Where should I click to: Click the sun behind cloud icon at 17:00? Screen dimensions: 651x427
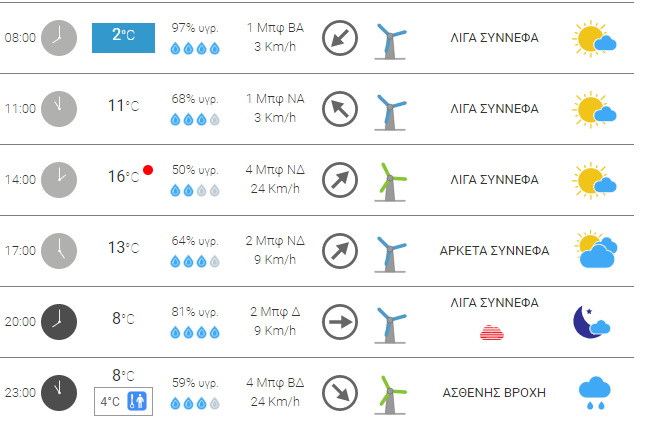(x=595, y=251)
